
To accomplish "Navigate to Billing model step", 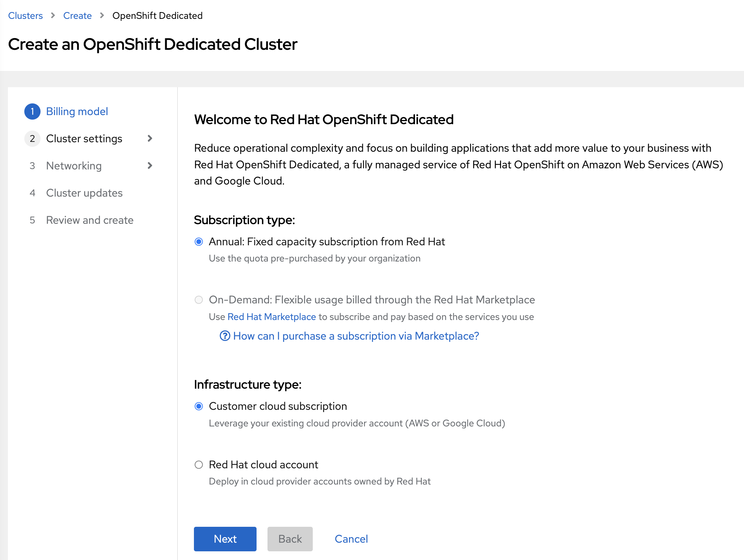I will pyautogui.click(x=77, y=111).
